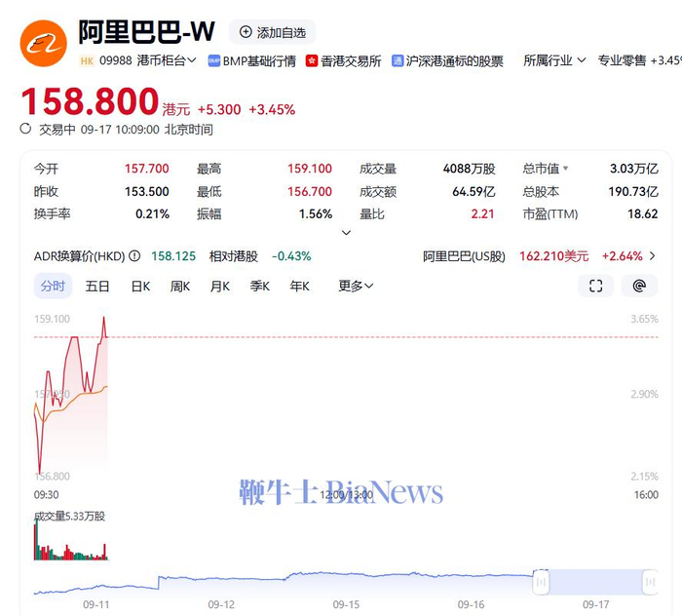Expand more quote details chevron
Screen dimensions: 682x616
coord(346,233)
